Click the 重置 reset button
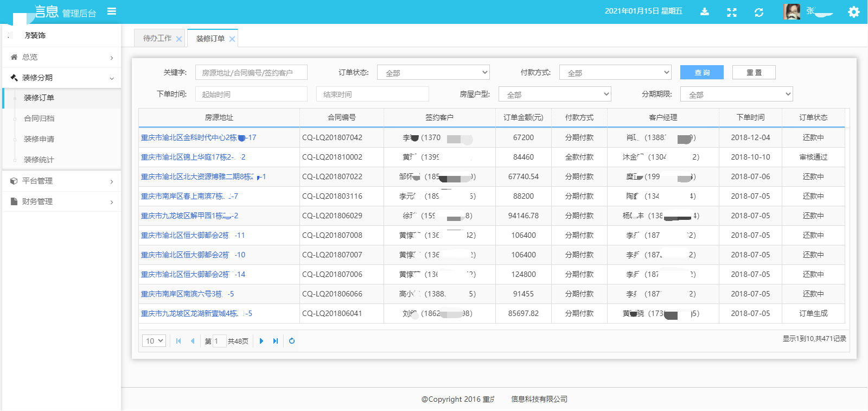This screenshot has width=868, height=411. (x=754, y=73)
